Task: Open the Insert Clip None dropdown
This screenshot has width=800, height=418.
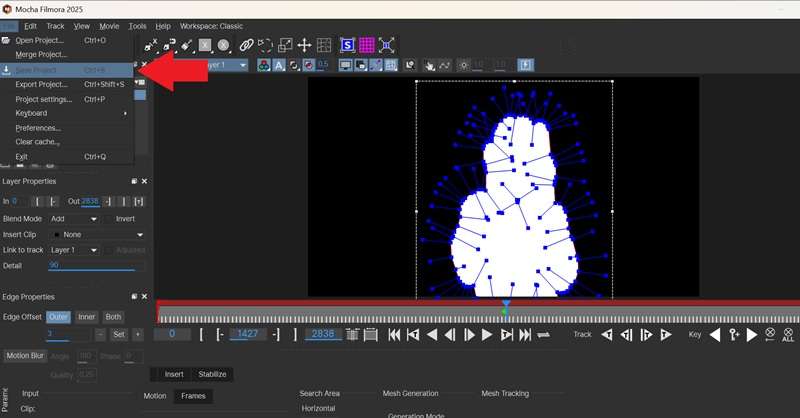Action: (98, 234)
